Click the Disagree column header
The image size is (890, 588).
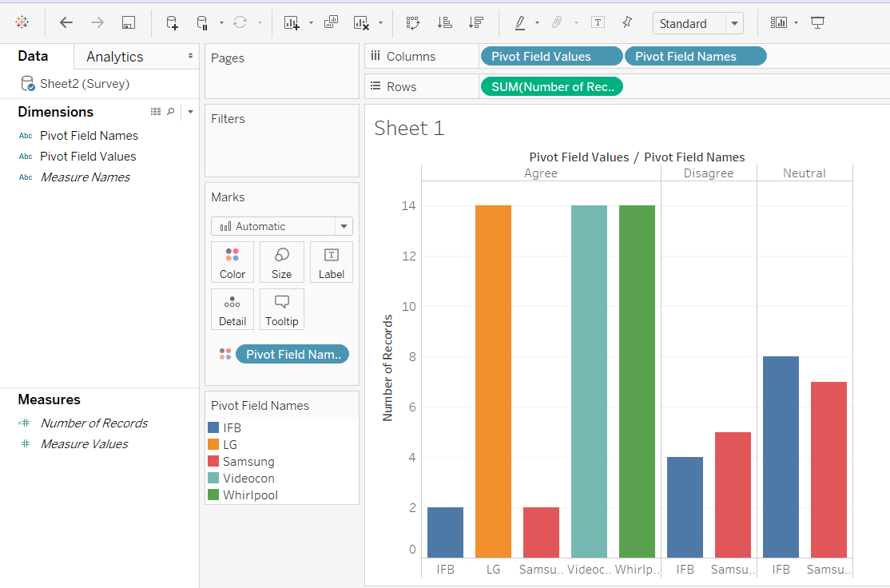(x=709, y=173)
